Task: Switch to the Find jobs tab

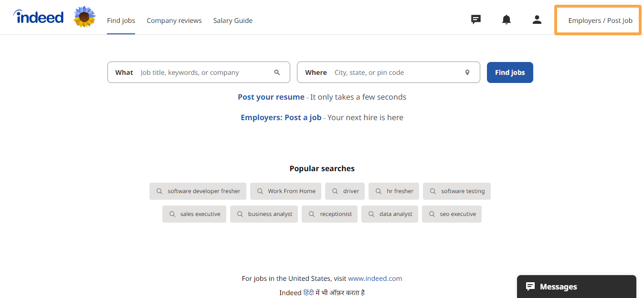Action: click(121, 21)
